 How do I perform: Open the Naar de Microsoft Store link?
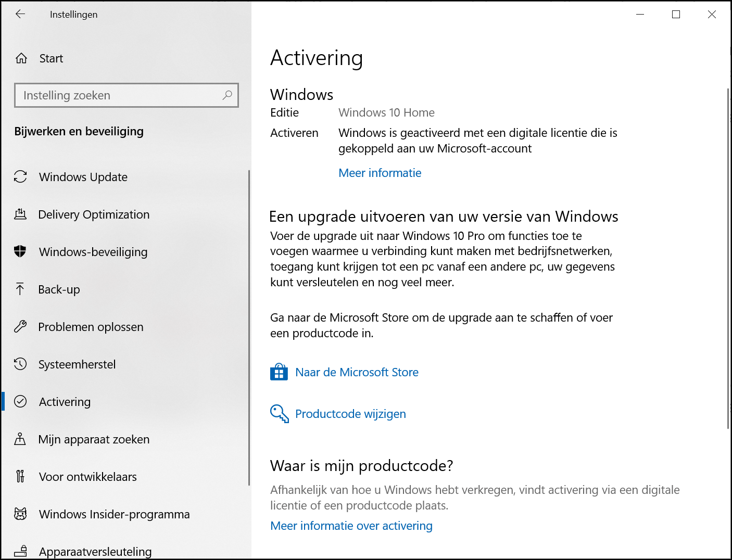[x=357, y=372]
